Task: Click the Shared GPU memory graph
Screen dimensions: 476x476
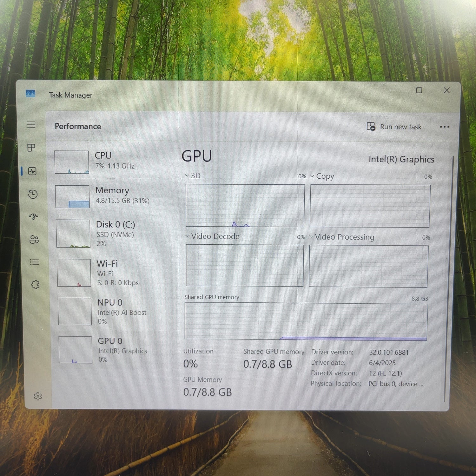Action: pyautogui.click(x=305, y=321)
